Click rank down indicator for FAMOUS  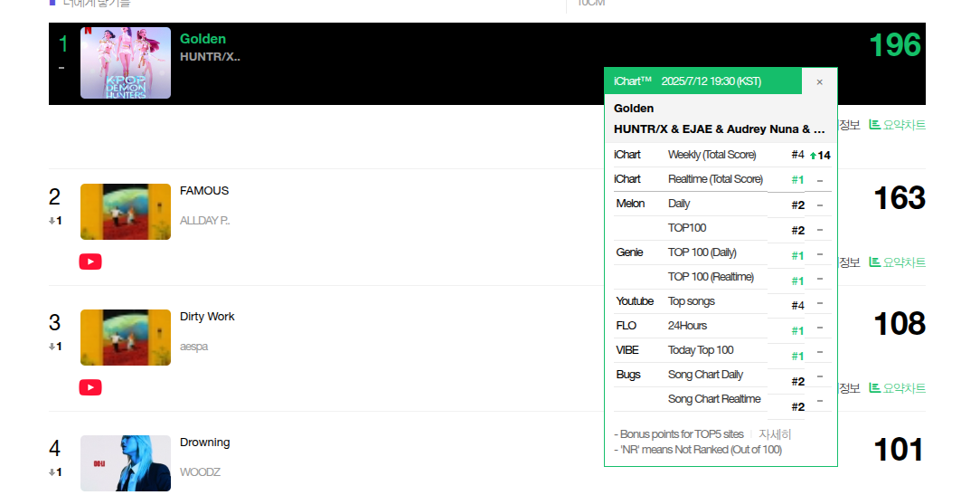pyautogui.click(x=56, y=220)
